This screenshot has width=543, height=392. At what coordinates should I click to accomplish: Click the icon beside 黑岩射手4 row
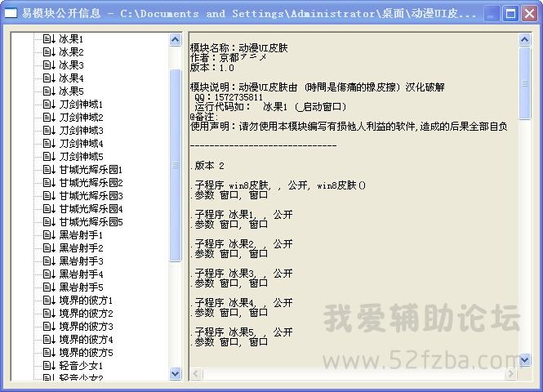[x=49, y=274]
